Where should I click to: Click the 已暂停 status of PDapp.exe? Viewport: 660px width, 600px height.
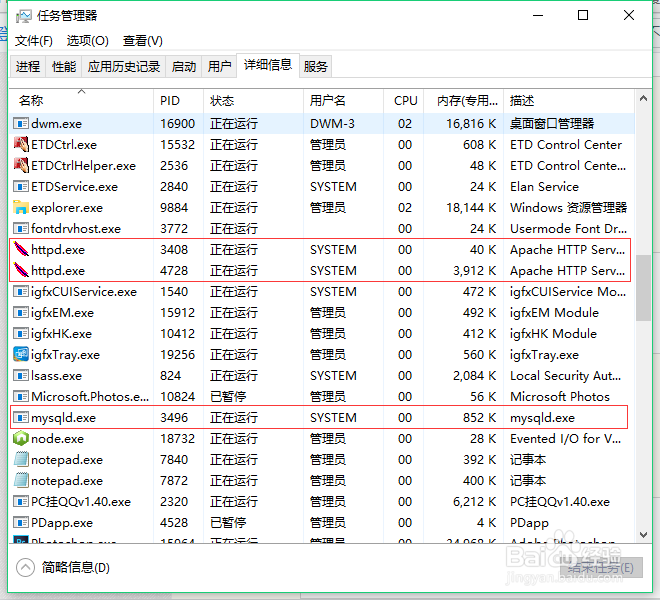[x=228, y=523]
